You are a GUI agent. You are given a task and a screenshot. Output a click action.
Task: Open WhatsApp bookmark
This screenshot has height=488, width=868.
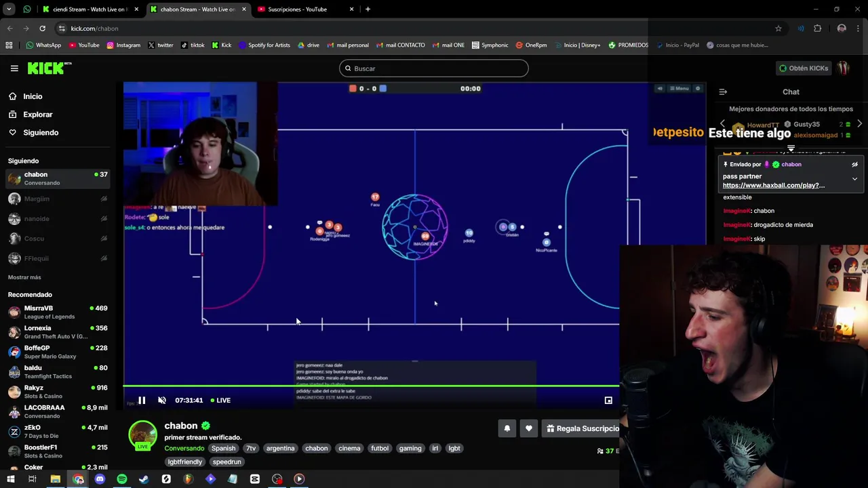(43, 45)
